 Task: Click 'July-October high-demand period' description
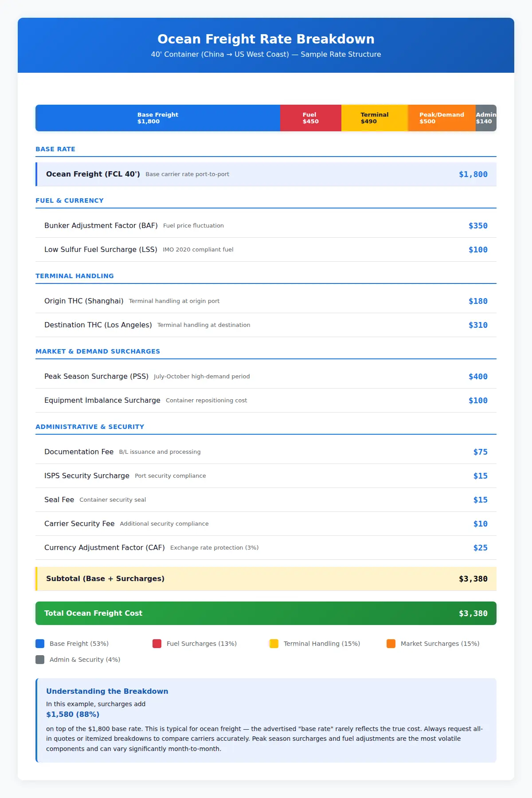click(x=202, y=376)
